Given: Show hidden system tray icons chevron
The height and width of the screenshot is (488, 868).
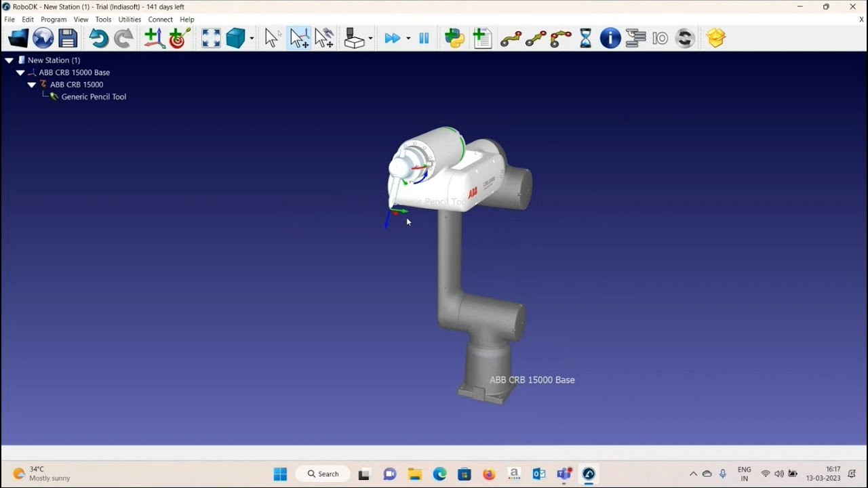Looking at the screenshot, I should click(x=693, y=474).
